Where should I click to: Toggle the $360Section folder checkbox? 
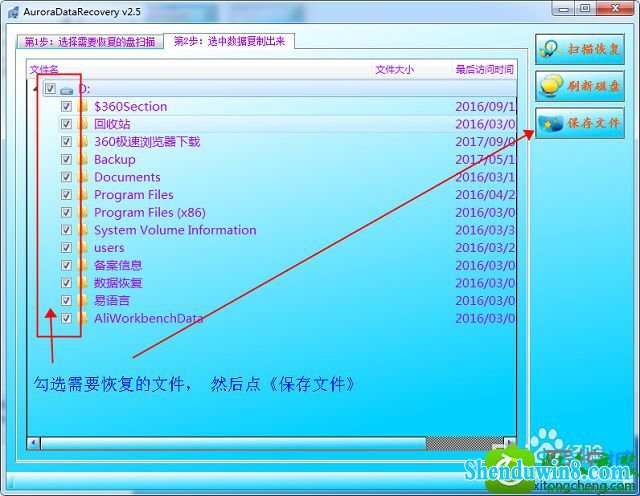pos(66,107)
